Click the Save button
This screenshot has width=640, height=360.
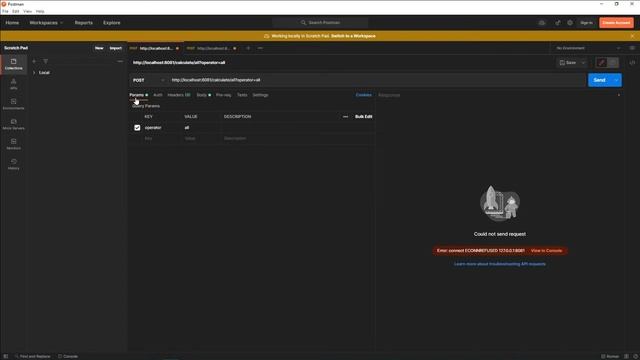click(568, 63)
